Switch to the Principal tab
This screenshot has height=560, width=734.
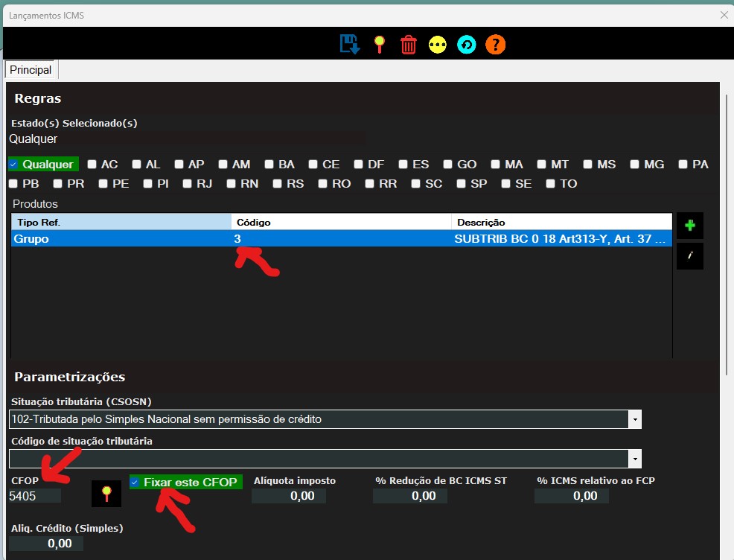tap(31, 70)
